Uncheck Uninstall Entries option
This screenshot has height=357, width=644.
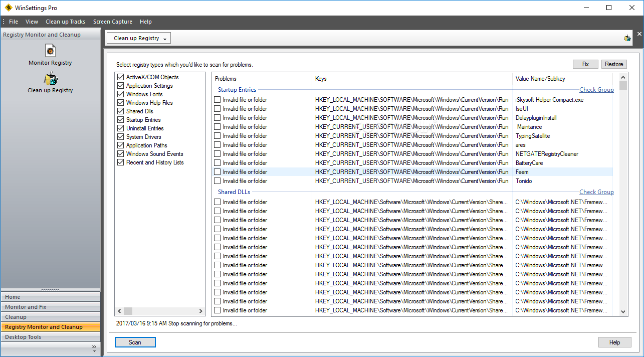(120, 128)
